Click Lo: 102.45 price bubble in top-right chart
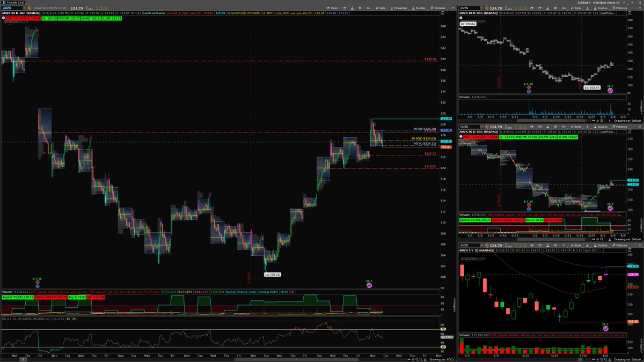This screenshot has height=362, width=644. coord(592,87)
